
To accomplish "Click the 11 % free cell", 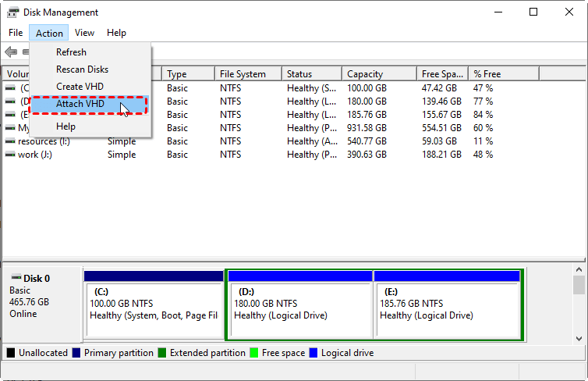I will (x=483, y=141).
